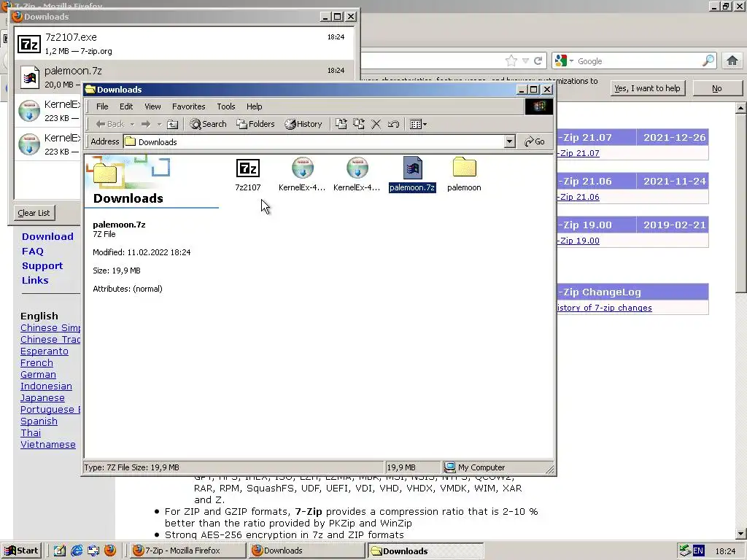Open the FAQ link in 7-Zip sidebar
This screenshot has width=747, height=560.
pyautogui.click(x=33, y=252)
